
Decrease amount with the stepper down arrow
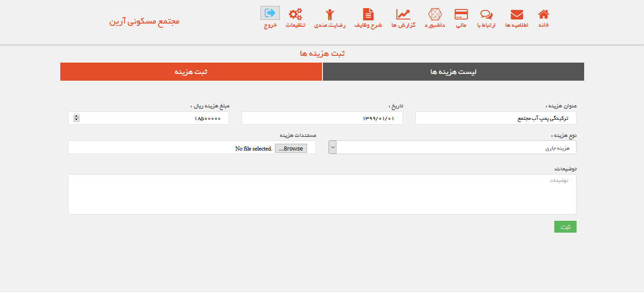(76, 120)
